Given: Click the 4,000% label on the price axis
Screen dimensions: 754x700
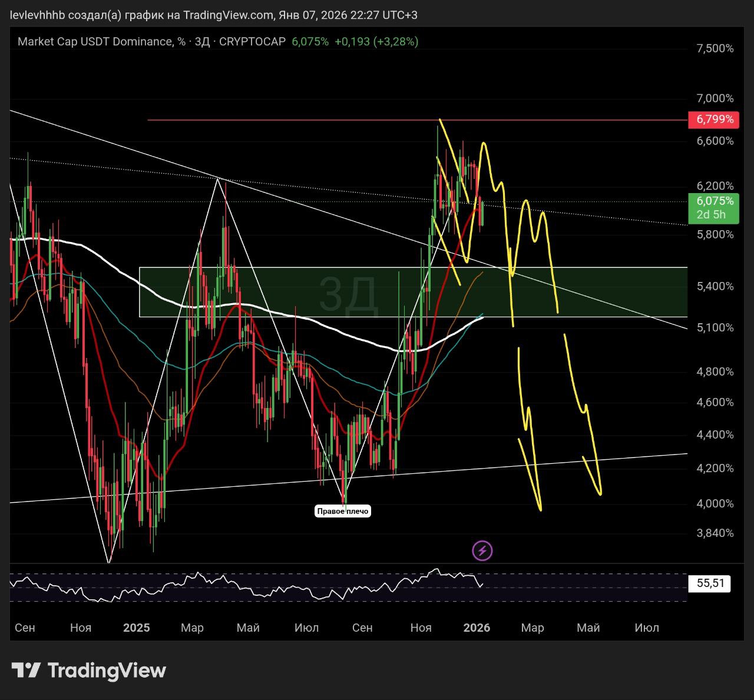Looking at the screenshot, I should tap(715, 503).
